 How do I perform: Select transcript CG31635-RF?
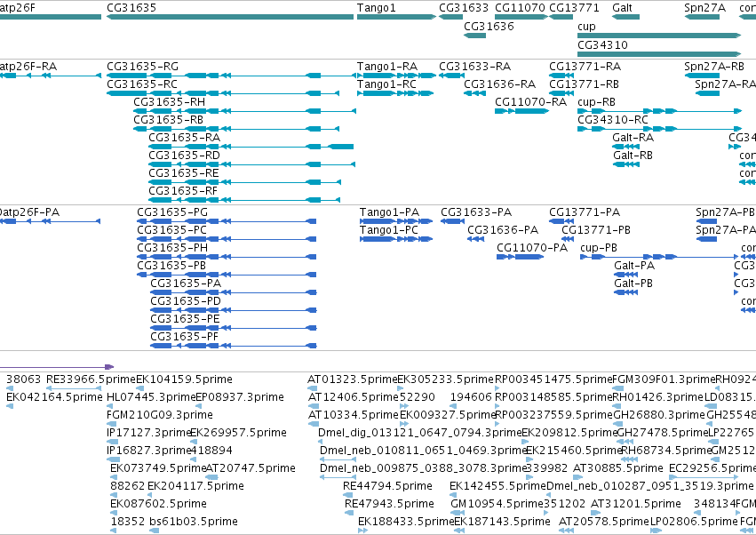click(244, 200)
